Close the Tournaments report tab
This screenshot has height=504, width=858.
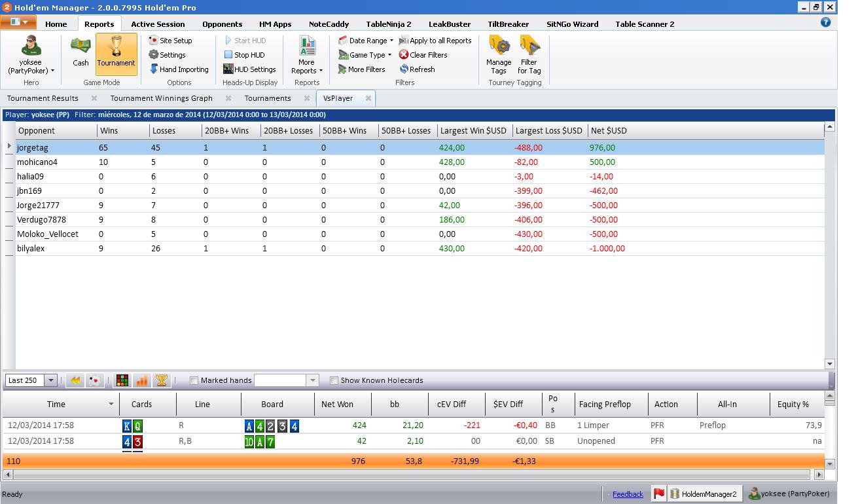point(307,98)
